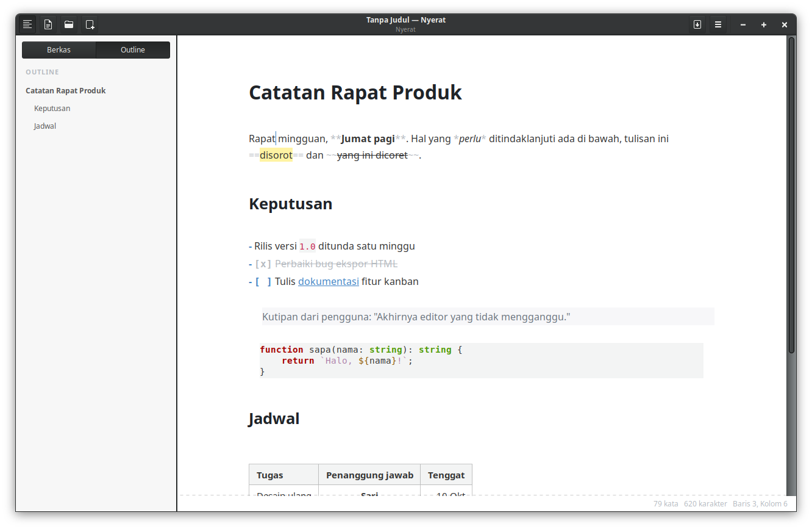Click the bold text Jumat pagi
This screenshot has height=529, width=812.
coord(368,139)
